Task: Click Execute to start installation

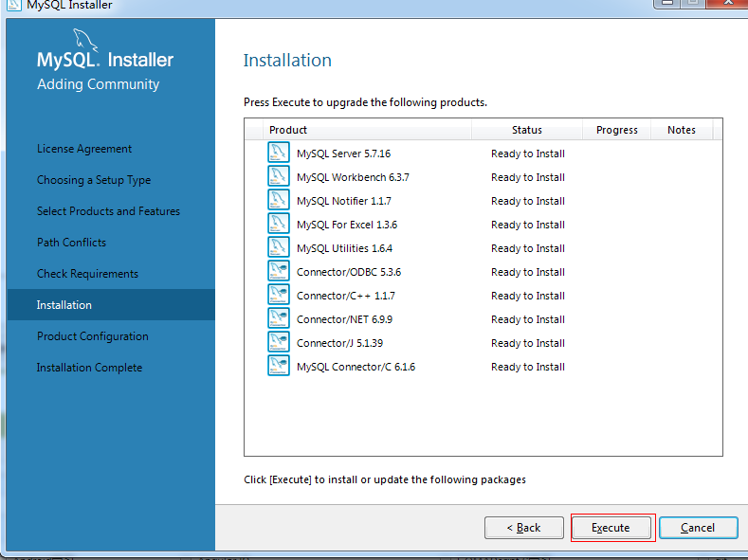Action: [611, 528]
